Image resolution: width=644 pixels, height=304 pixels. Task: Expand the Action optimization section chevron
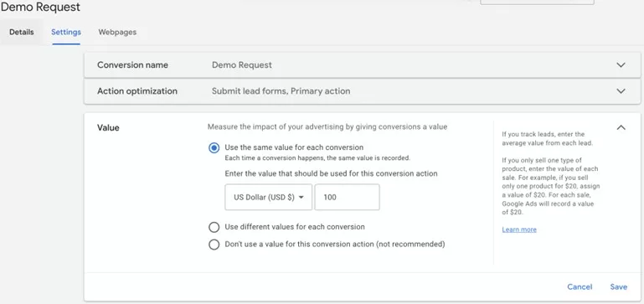[x=621, y=90]
